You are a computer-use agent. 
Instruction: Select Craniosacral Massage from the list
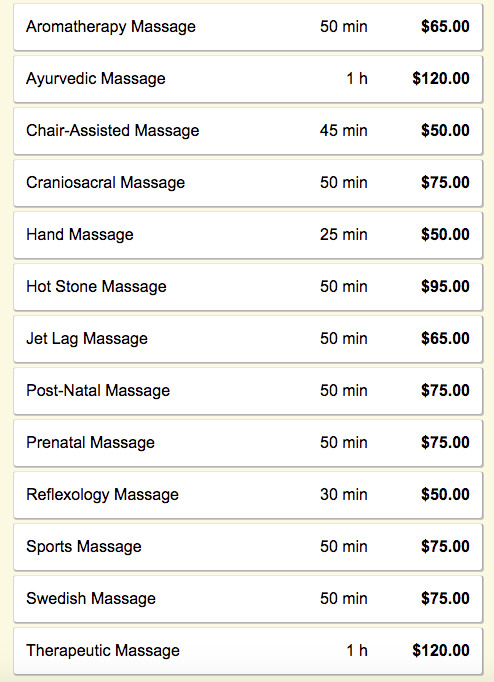(x=248, y=183)
